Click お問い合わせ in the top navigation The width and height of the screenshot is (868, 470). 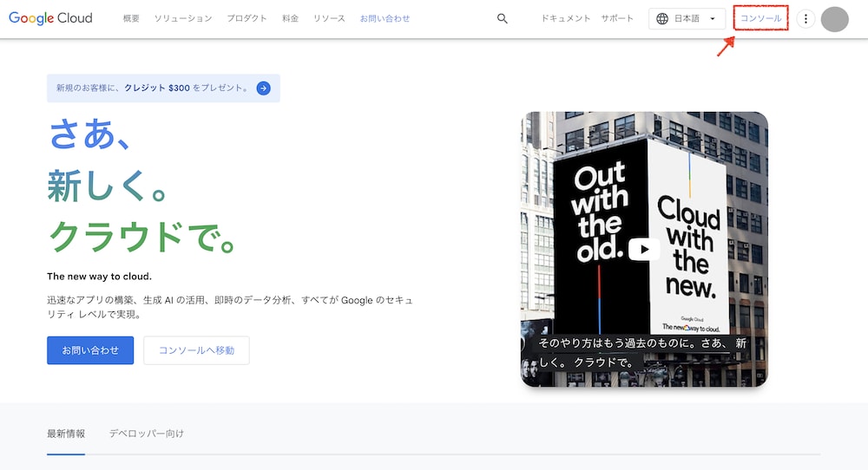385,18
